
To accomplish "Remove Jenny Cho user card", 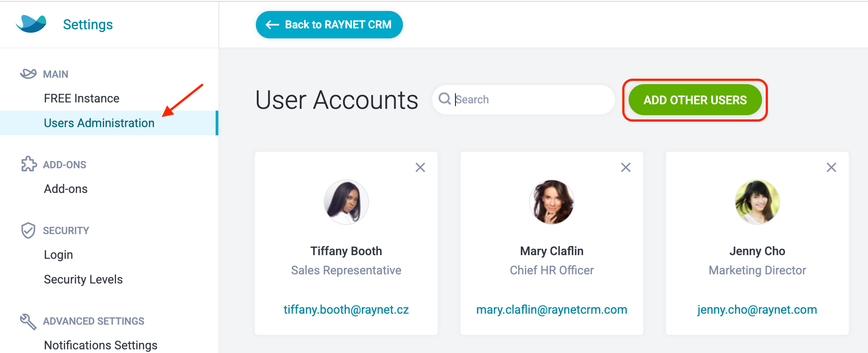I will [x=831, y=167].
